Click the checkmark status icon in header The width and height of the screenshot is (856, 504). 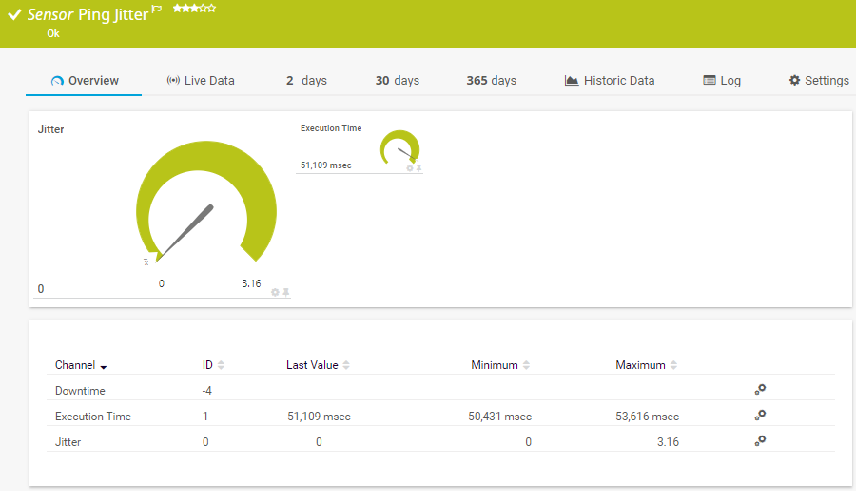14,15
